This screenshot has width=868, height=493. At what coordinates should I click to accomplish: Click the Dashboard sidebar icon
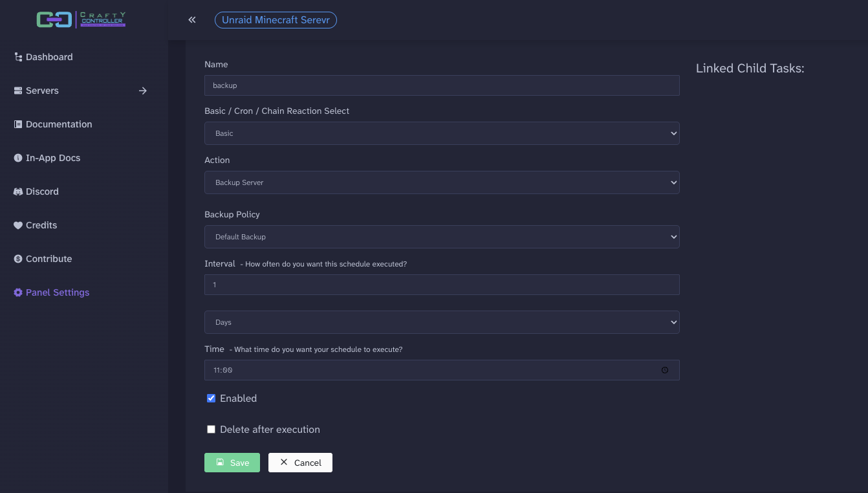coord(18,57)
